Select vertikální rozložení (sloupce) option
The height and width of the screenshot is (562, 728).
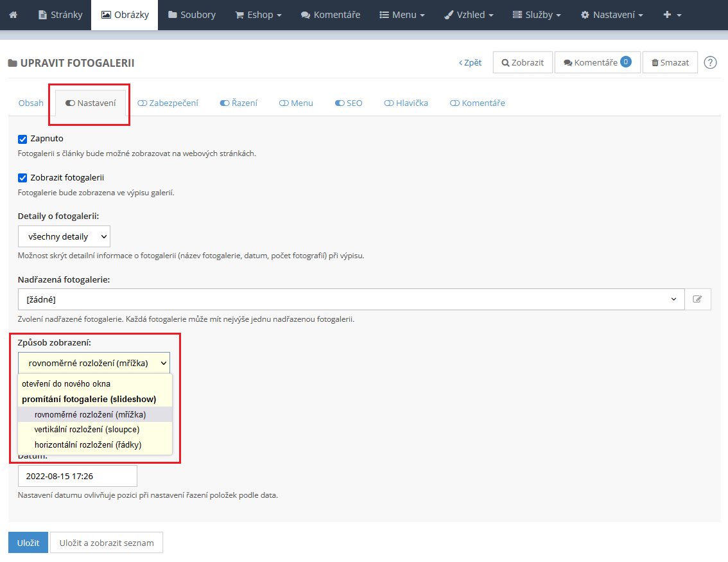87,429
